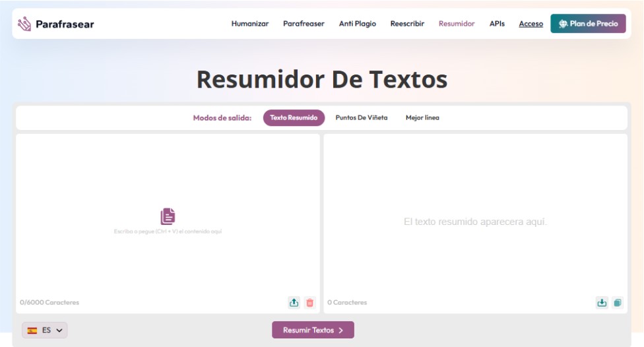The width and height of the screenshot is (644, 347).
Task: Open the ES language dropdown
Action: coord(45,330)
